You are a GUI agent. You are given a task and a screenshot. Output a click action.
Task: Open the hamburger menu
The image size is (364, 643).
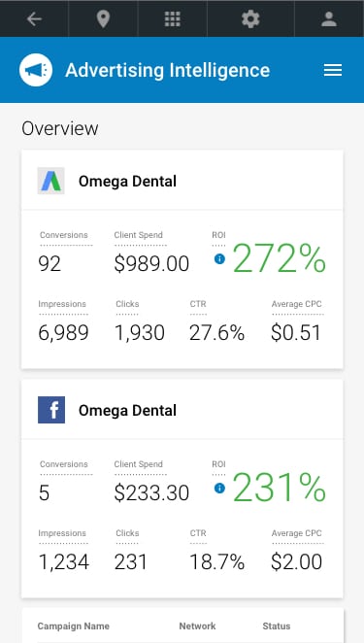coord(333,71)
